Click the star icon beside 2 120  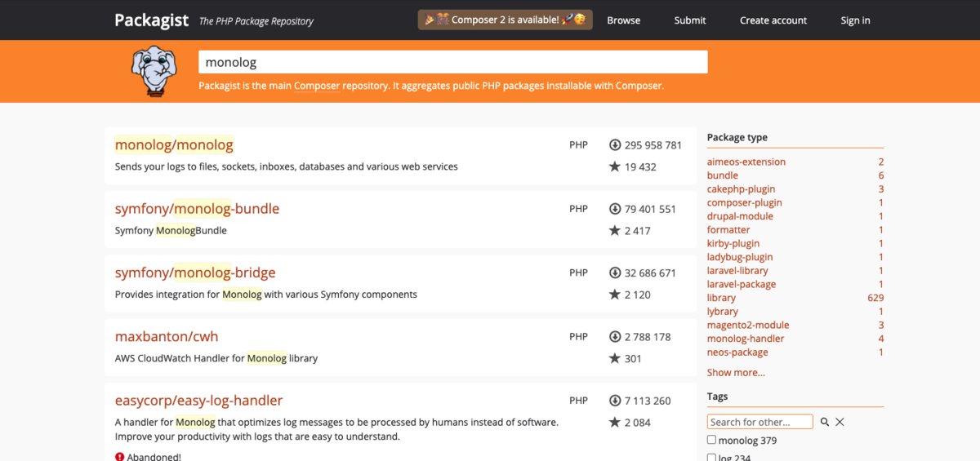coord(615,295)
